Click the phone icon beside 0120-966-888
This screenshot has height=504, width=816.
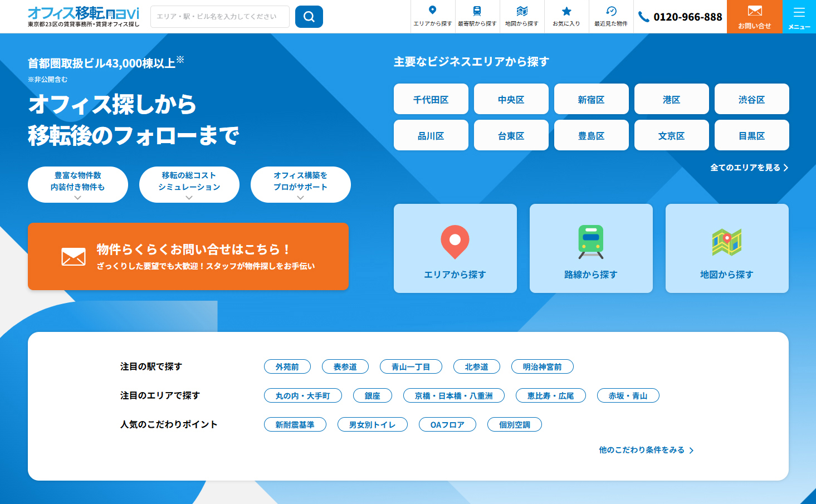[644, 17]
